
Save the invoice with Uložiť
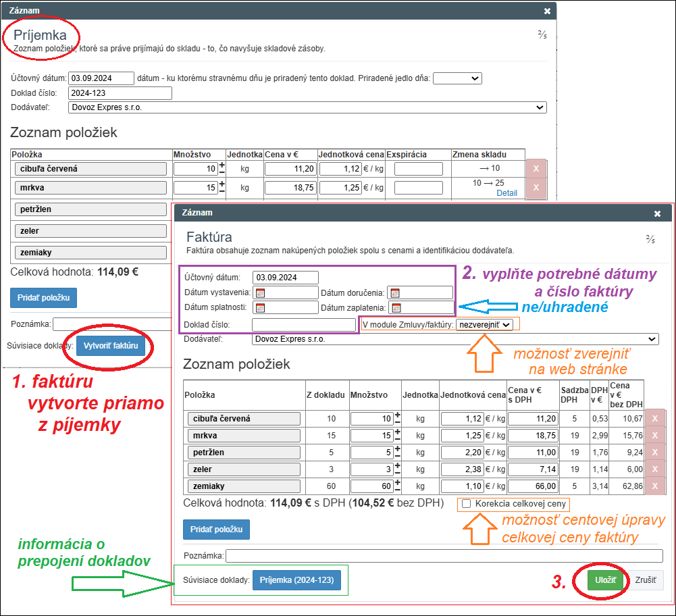605,580
